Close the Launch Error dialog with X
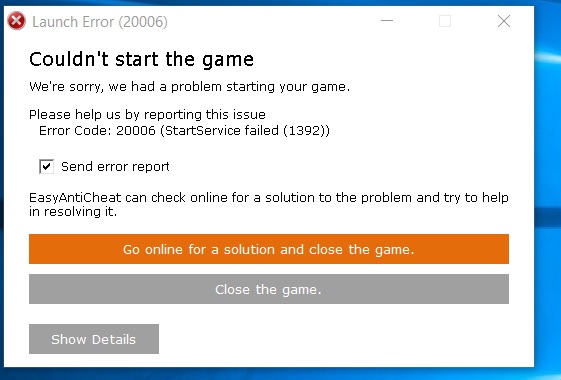The height and width of the screenshot is (380, 561). point(504,21)
